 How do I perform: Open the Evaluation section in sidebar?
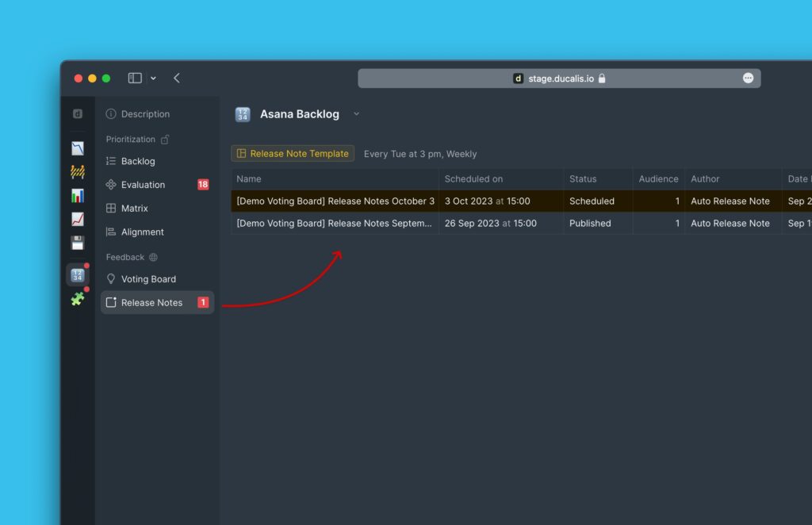click(143, 185)
